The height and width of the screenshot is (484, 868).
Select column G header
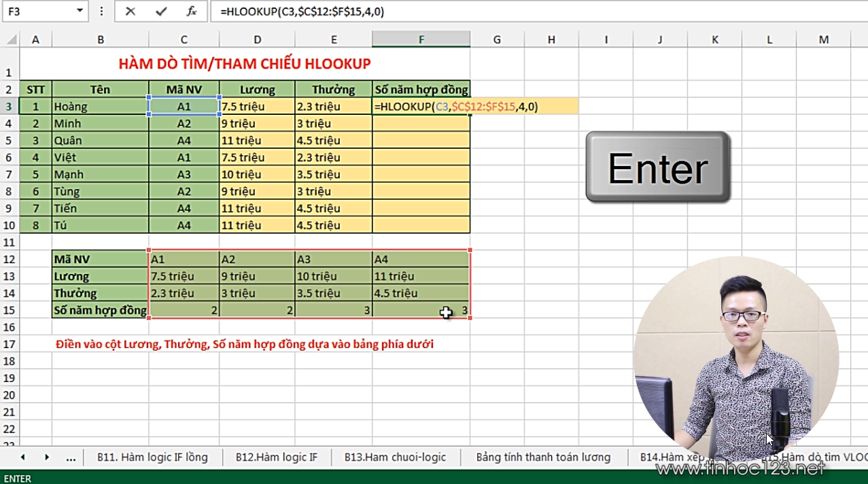pyautogui.click(x=497, y=40)
